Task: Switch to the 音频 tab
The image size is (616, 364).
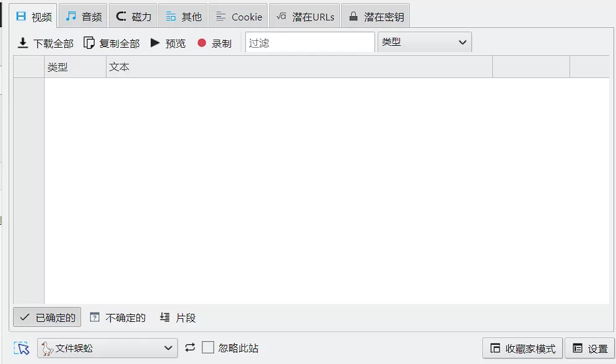Action: tap(83, 16)
